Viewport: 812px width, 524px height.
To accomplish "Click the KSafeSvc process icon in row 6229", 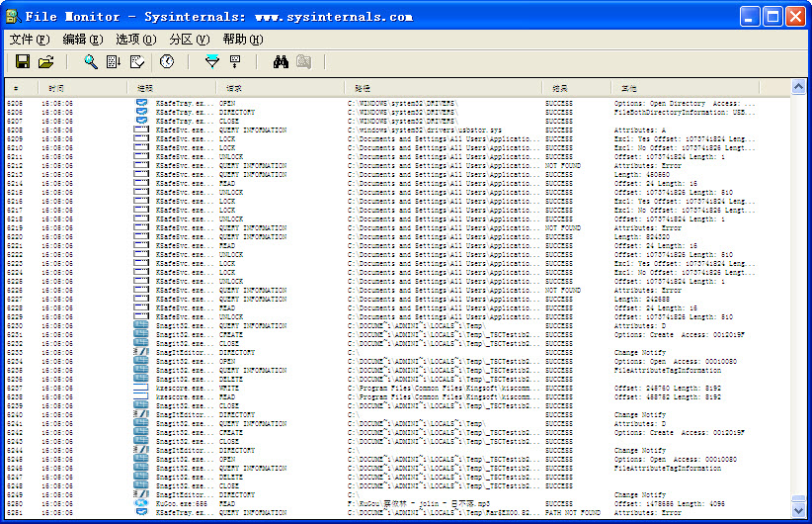I will pyautogui.click(x=141, y=316).
